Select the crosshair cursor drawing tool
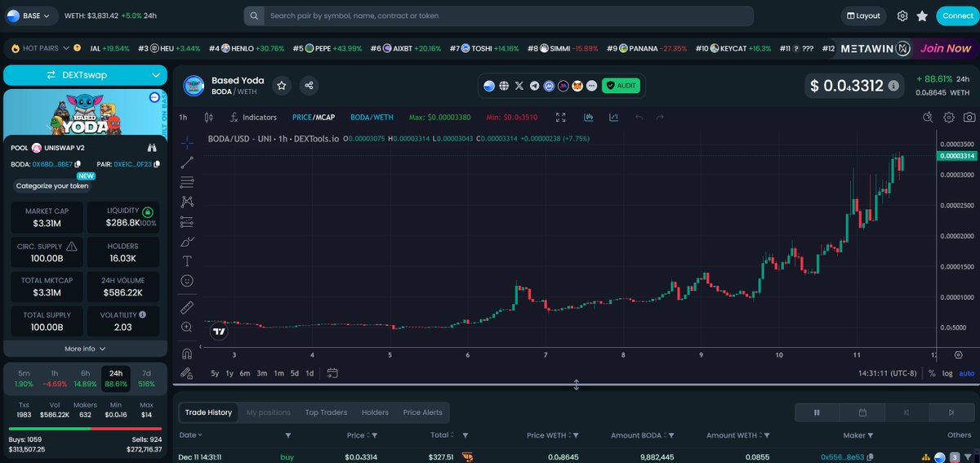Viewport: 980px width, 463px height. point(187,142)
